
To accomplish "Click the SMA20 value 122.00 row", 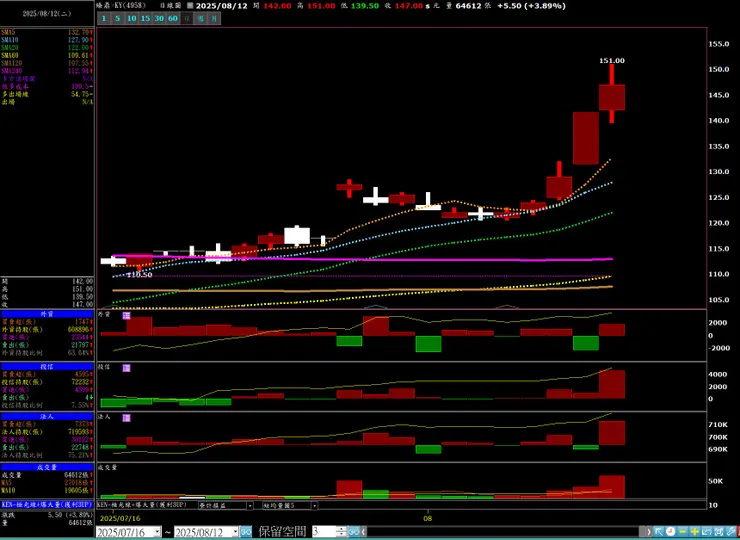I will [x=47, y=48].
